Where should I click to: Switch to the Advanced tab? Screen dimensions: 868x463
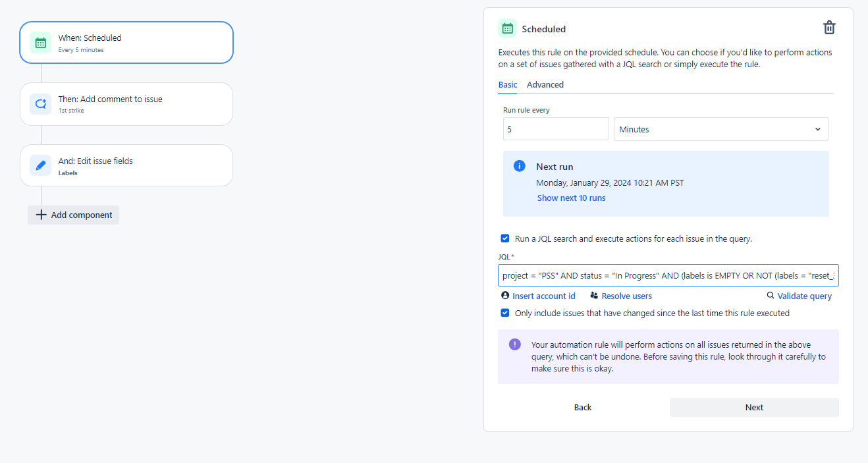(545, 84)
